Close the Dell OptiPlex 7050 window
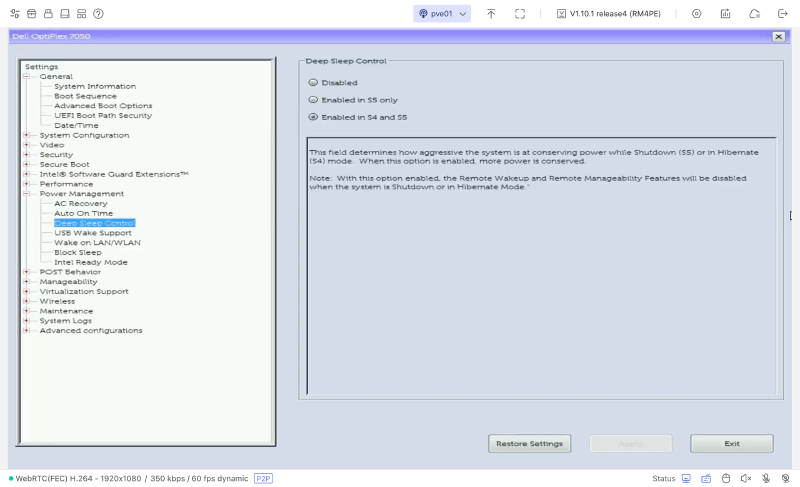The image size is (800, 487). tap(779, 36)
